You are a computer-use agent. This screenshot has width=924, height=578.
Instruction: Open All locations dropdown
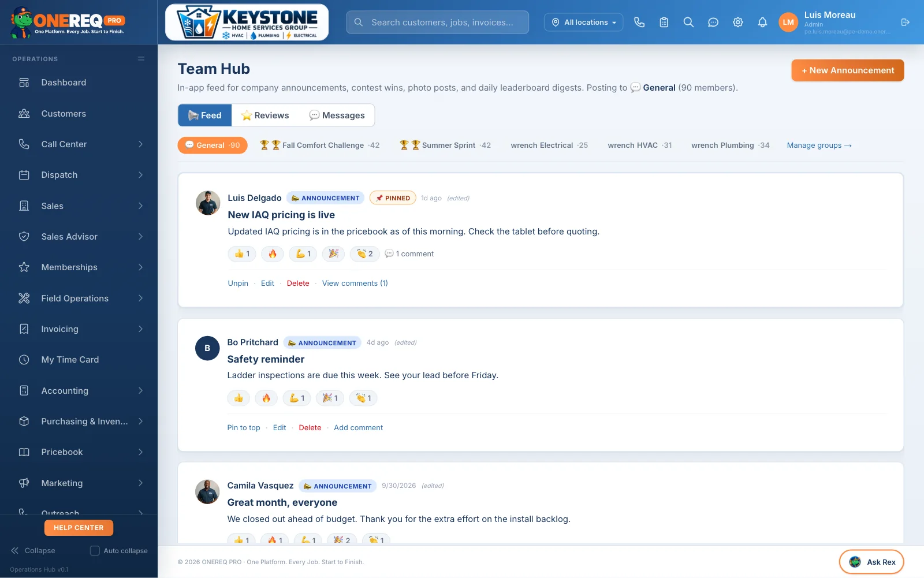click(583, 23)
